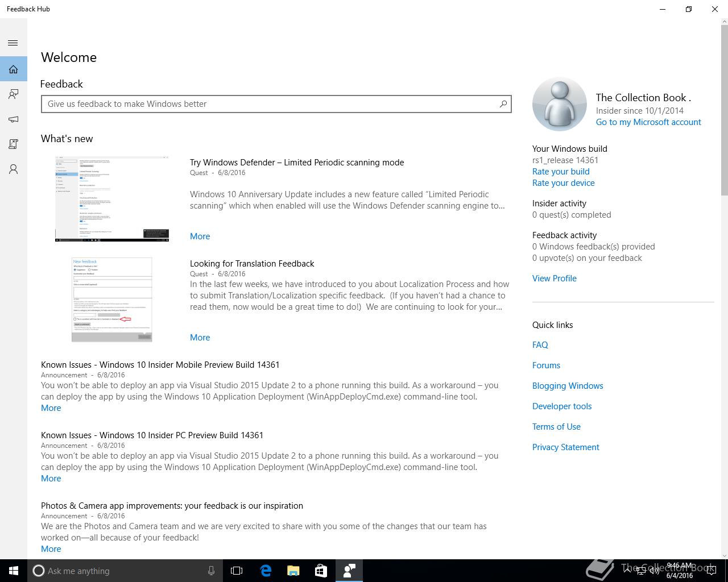728x582 pixels.
Task: Click Try Windows Defender quest title
Action: pos(297,163)
